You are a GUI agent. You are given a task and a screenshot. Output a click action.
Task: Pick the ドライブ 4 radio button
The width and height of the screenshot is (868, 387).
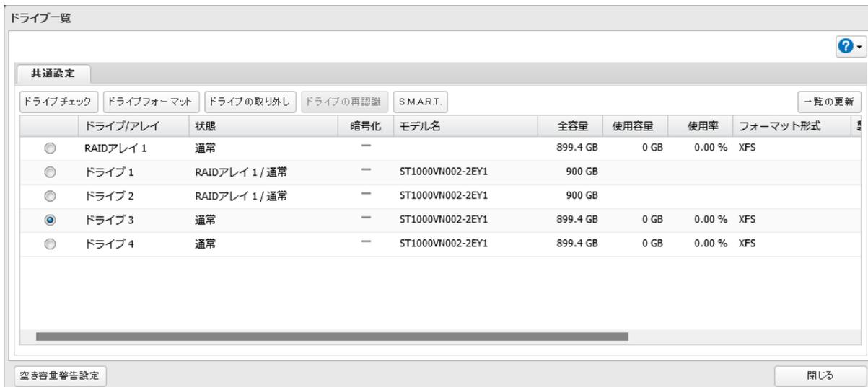49,243
